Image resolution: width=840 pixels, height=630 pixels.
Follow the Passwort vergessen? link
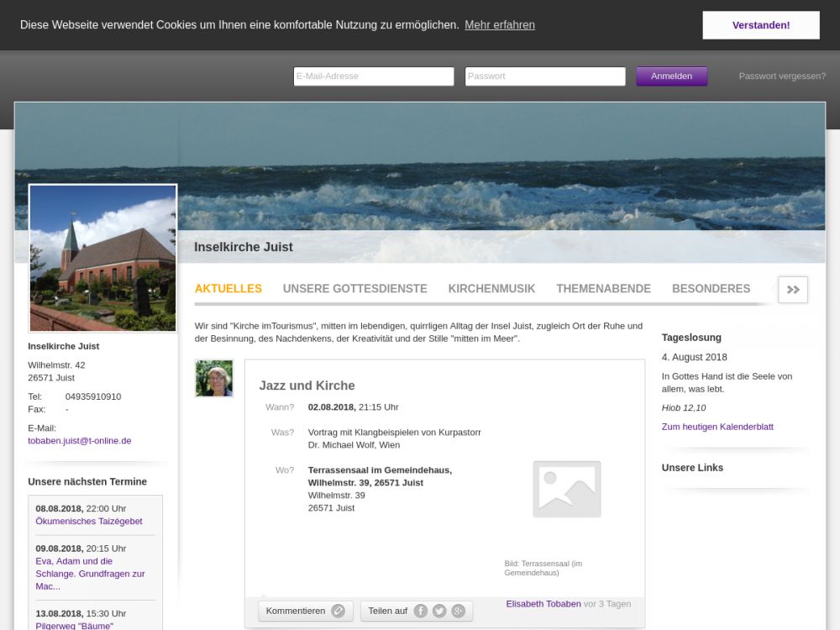click(x=782, y=76)
